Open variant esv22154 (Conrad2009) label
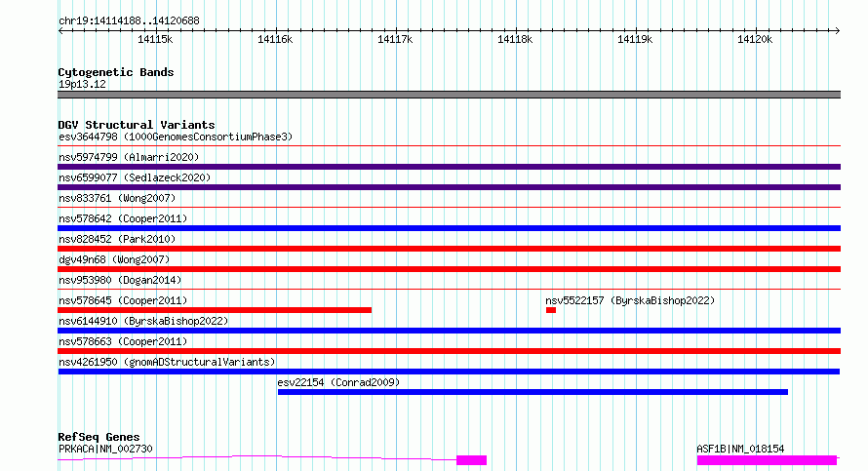 click(x=338, y=382)
